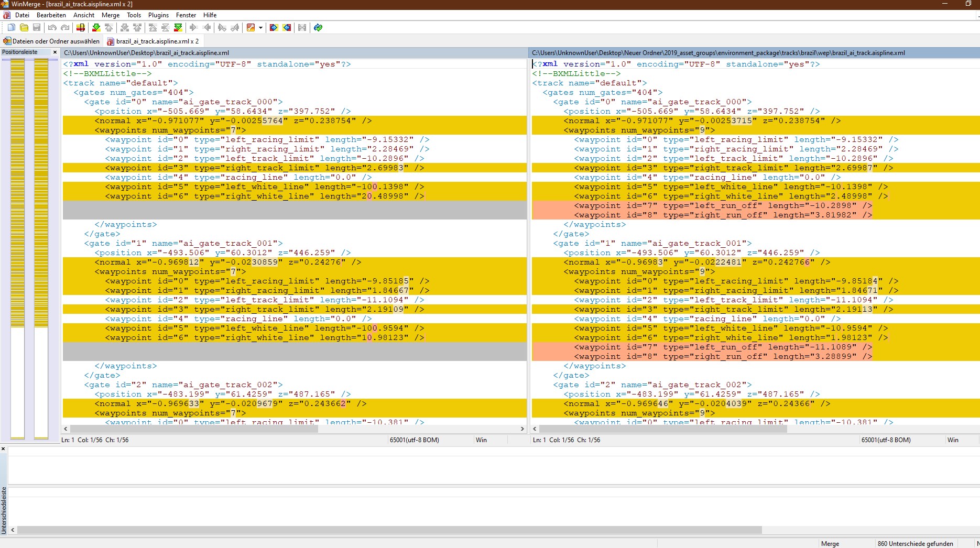Open the Merge menu
Viewport: 980px width, 548px height.
coord(111,15)
